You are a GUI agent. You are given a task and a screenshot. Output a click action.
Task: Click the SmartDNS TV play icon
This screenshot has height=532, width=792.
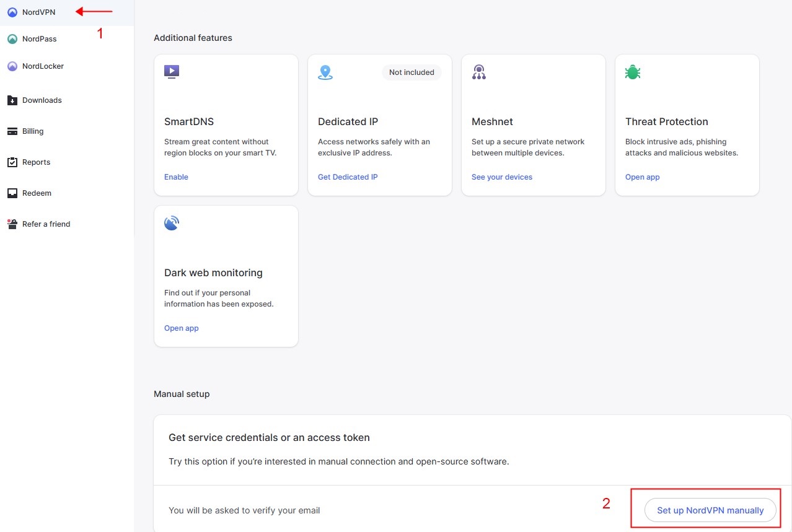(x=172, y=72)
